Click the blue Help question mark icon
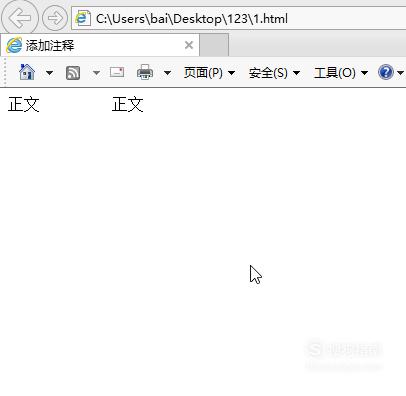Image resolution: width=406 pixels, height=396 pixels. 386,72
